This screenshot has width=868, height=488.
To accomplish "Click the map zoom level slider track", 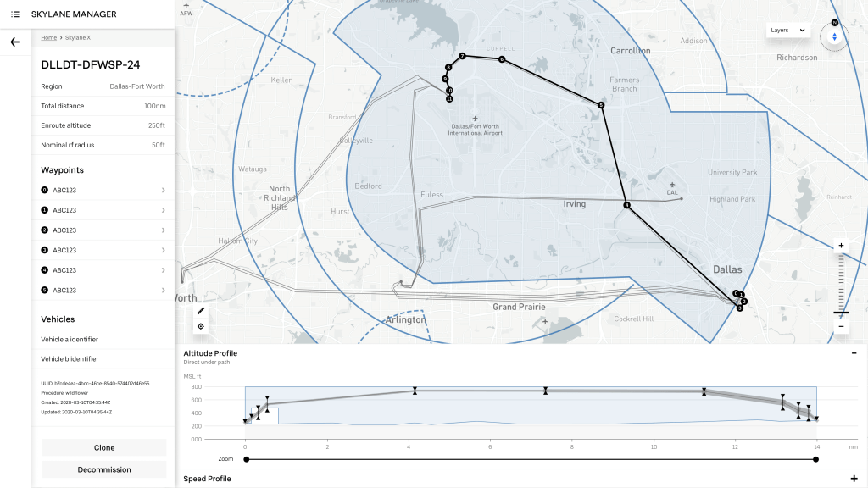I will (841, 284).
